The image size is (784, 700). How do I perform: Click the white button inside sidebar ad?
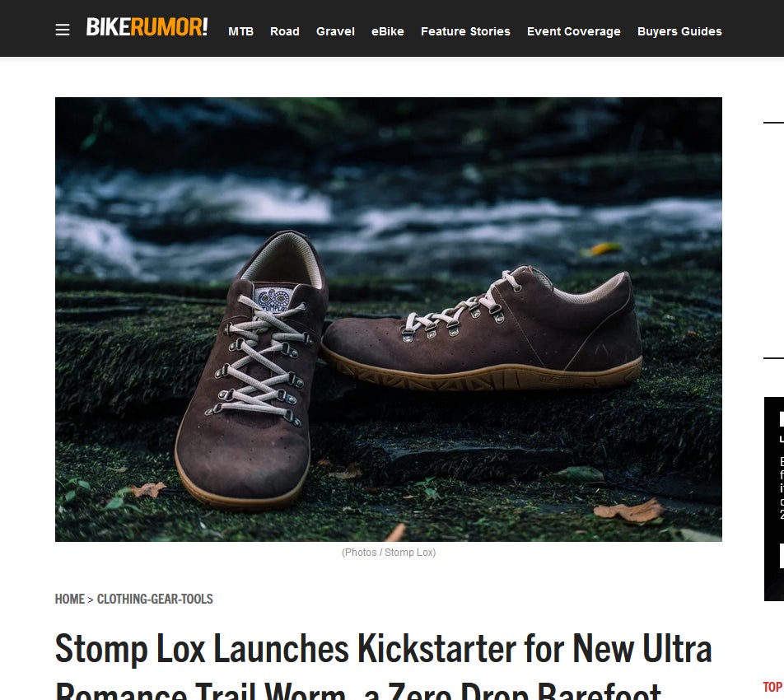point(782,556)
